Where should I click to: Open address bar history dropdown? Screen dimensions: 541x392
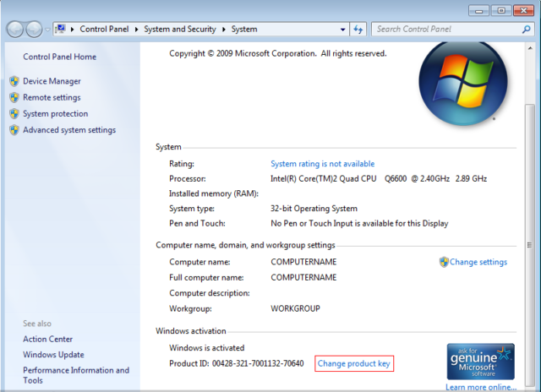tap(342, 30)
